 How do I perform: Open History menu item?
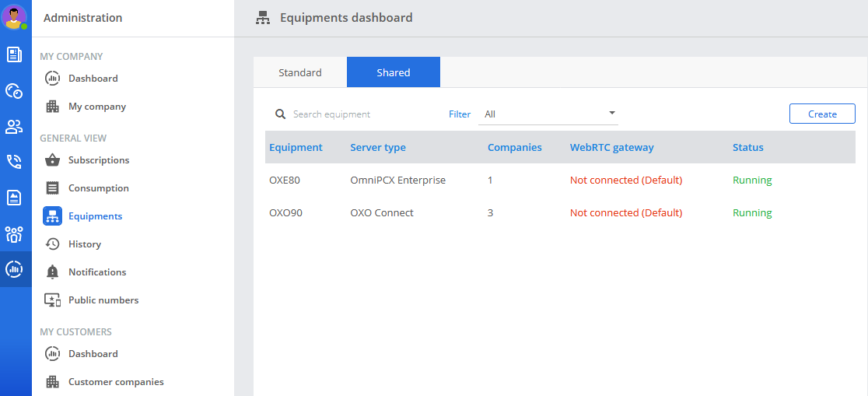pos(85,244)
